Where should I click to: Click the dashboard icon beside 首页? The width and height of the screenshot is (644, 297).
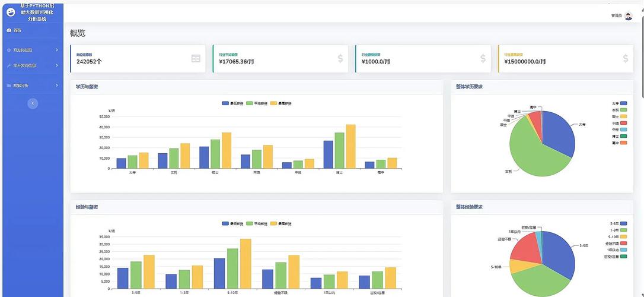point(9,30)
